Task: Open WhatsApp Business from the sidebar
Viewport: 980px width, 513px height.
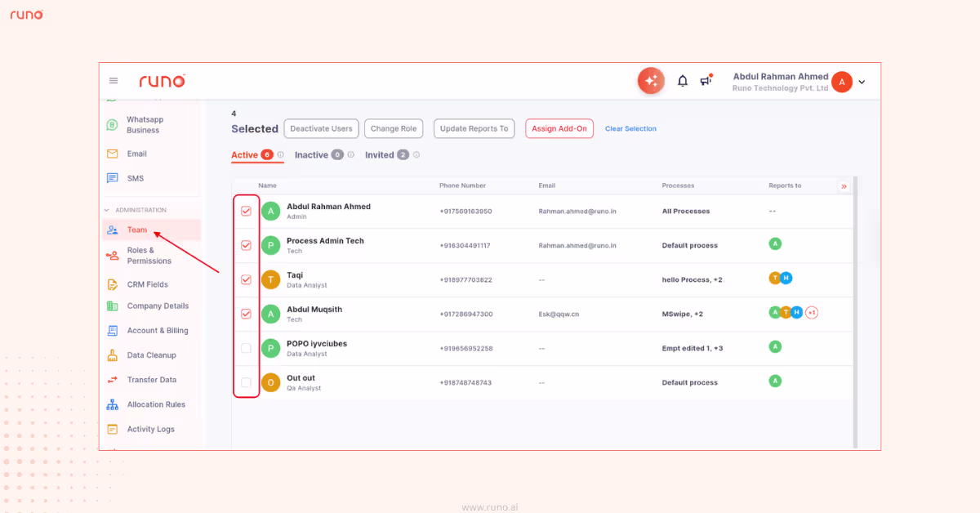Action: [x=112, y=124]
